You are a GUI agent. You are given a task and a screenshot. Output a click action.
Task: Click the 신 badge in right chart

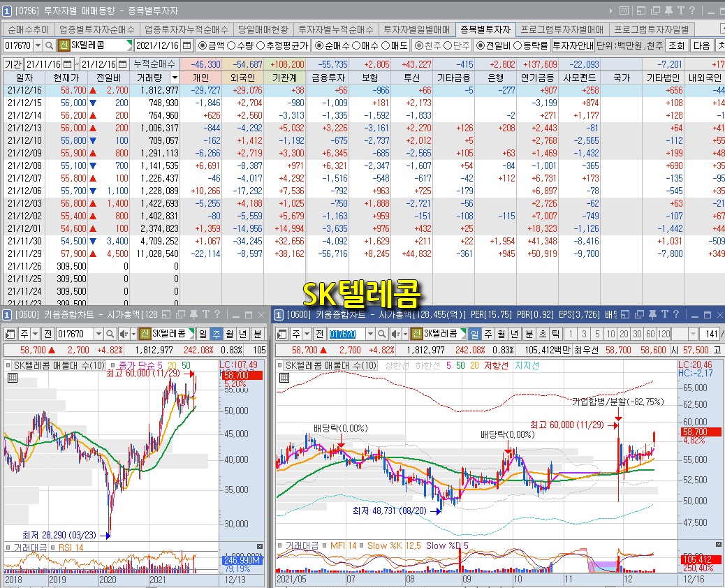point(416,333)
